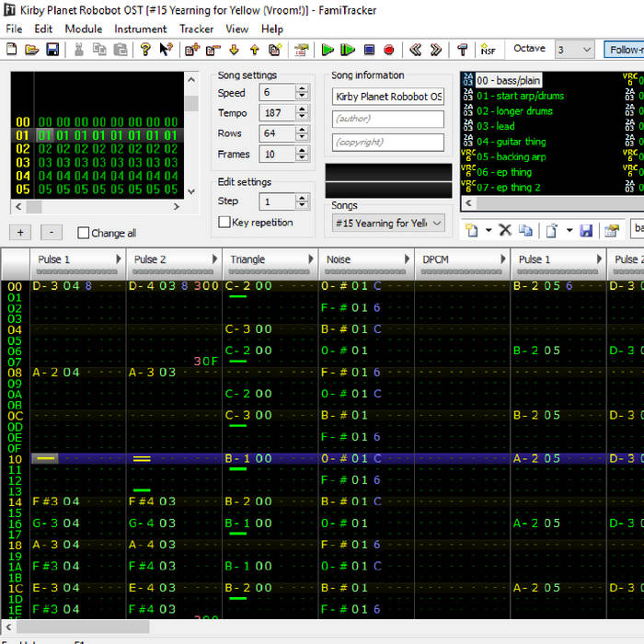Enable the Change all checkbox
Image resolution: width=644 pixels, height=644 pixels.
pos(84,234)
